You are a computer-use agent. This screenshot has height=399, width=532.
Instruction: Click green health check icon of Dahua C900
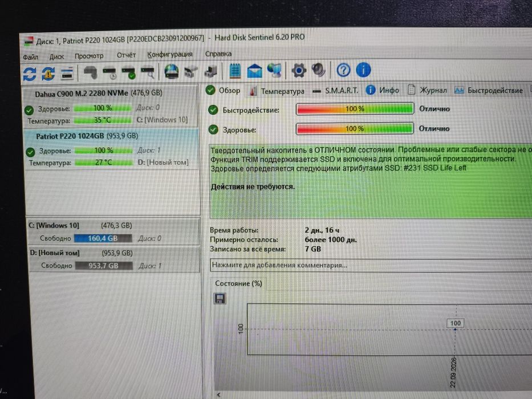pos(29,110)
